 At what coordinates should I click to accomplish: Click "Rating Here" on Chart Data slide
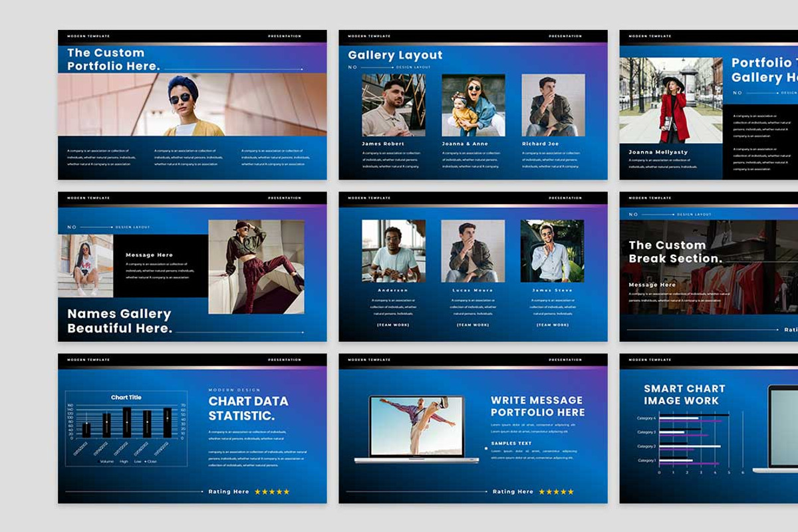point(229,492)
